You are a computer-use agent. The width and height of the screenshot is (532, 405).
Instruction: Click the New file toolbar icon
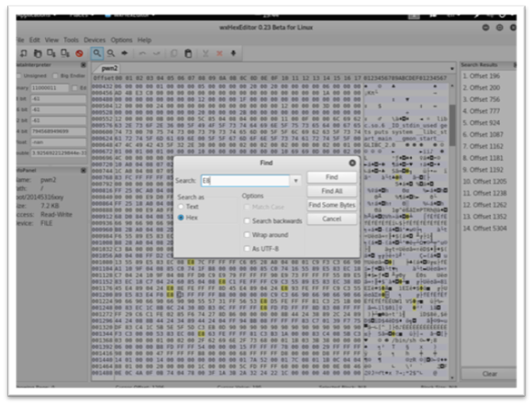[x=24, y=53]
